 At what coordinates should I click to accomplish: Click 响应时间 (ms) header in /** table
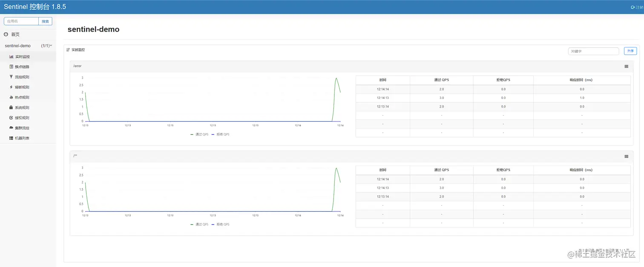pos(582,170)
